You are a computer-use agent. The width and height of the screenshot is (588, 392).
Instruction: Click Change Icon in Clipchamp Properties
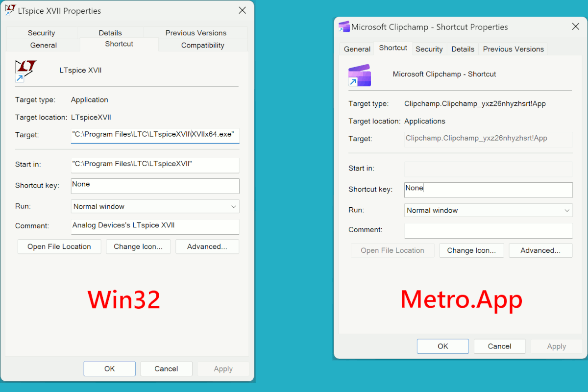(x=471, y=250)
